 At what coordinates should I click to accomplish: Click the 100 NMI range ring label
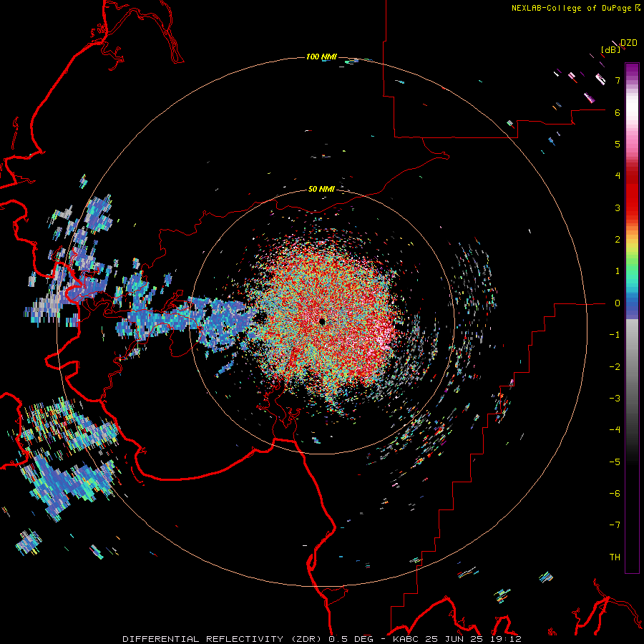(321, 57)
